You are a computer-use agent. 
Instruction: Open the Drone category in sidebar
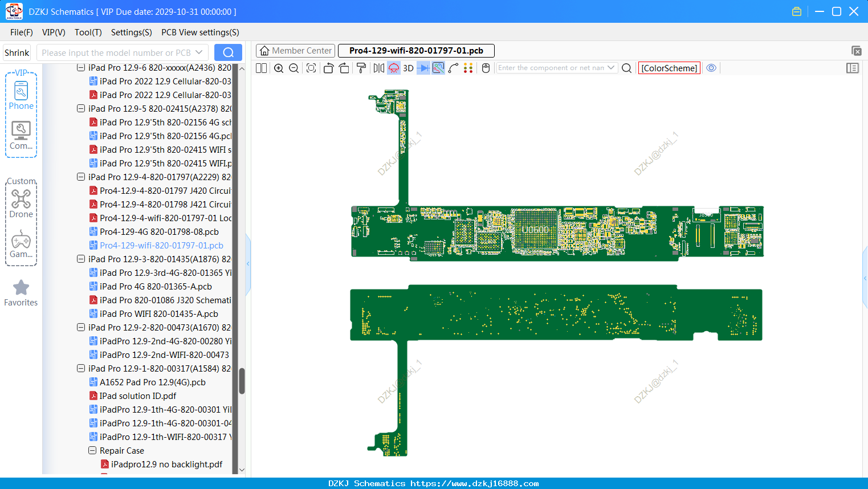(x=21, y=203)
